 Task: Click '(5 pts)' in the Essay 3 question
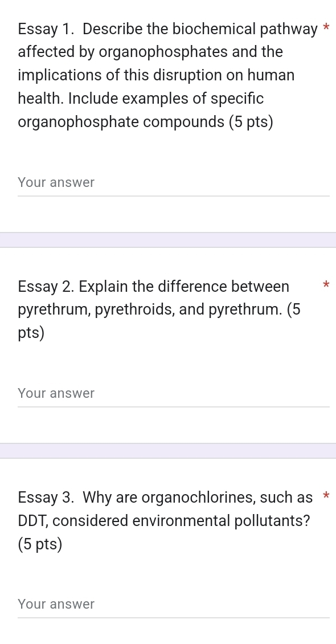point(40,544)
